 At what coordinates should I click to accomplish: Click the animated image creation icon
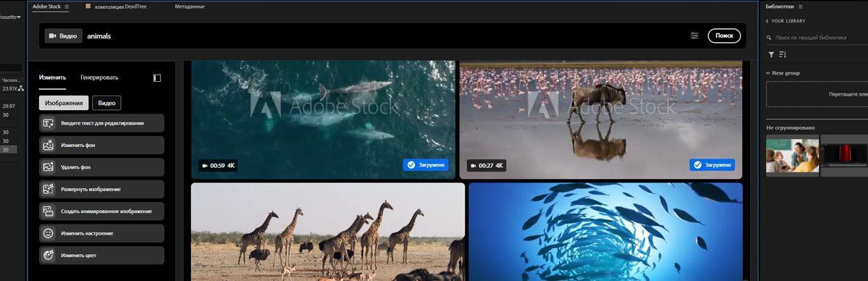click(49, 211)
